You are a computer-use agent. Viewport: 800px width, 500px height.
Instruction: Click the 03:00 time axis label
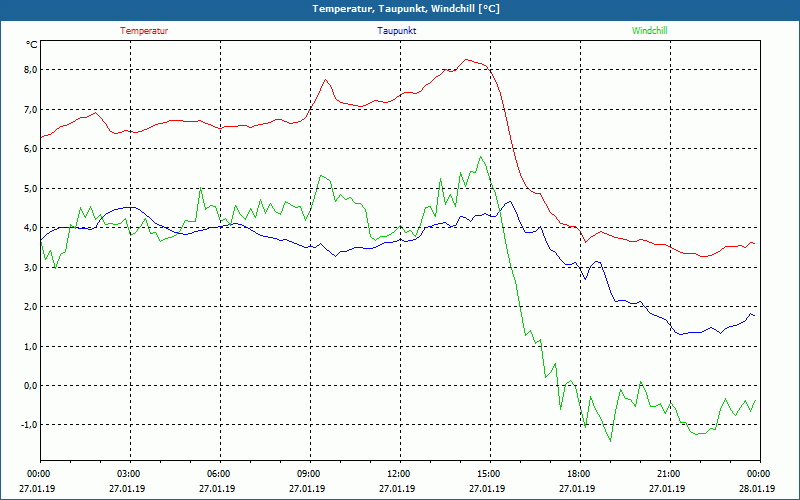tap(130, 474)
